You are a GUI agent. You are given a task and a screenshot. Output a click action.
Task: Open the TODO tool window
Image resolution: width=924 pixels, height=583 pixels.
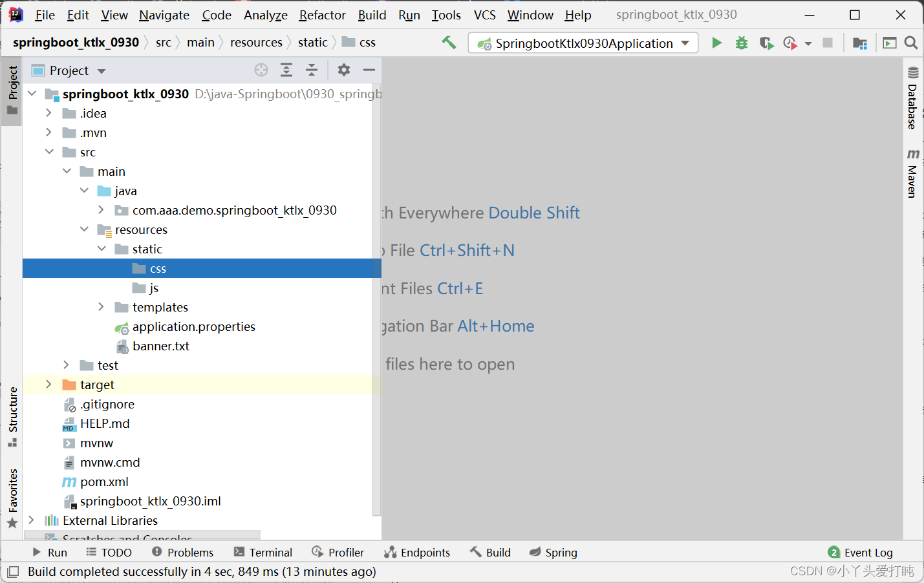[109, 553]
